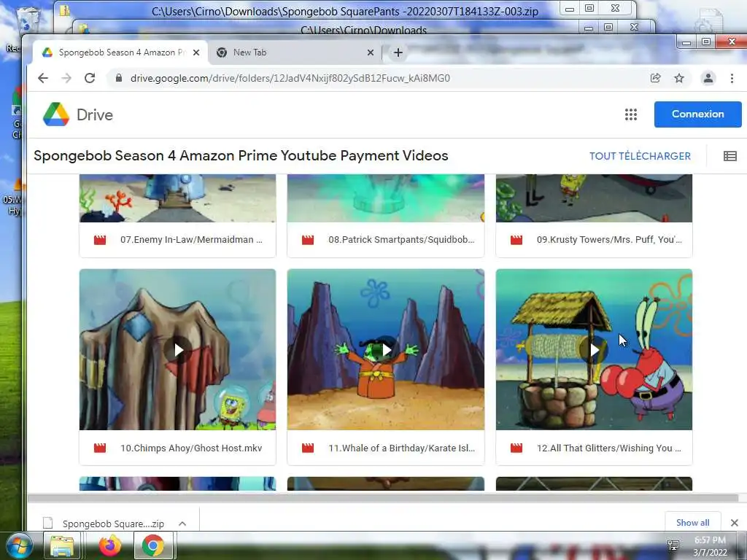Open the thumbnail below 12.All That Glitters card

click(594, 483)
